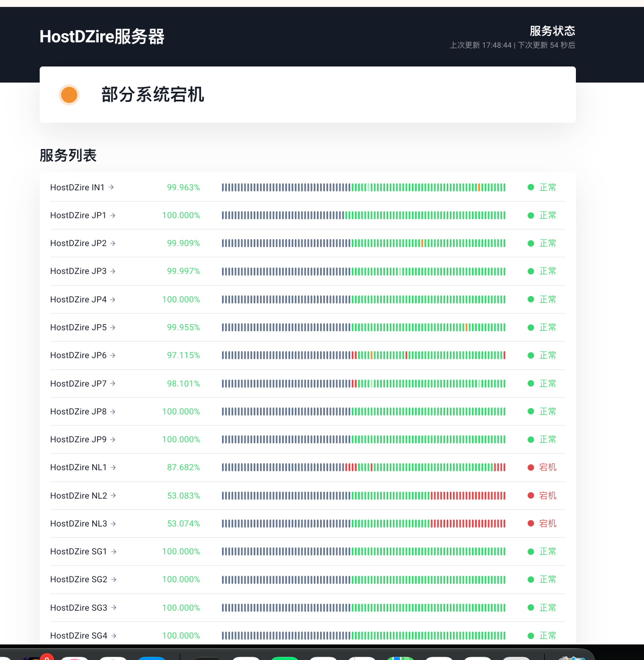Click the arrow icon beside HostDZire JP8
Screen dimensions: 644x660
click(113, 411)
